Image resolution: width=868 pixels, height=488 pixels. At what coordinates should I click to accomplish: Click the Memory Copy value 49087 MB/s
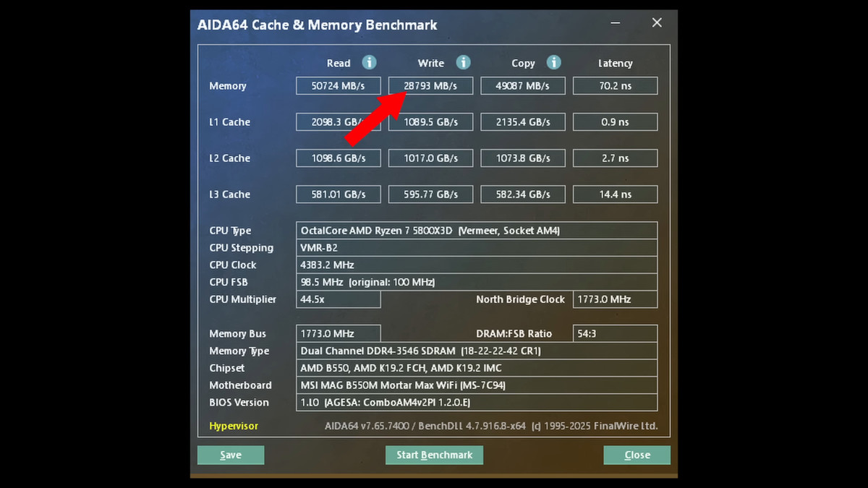(523, 86)
